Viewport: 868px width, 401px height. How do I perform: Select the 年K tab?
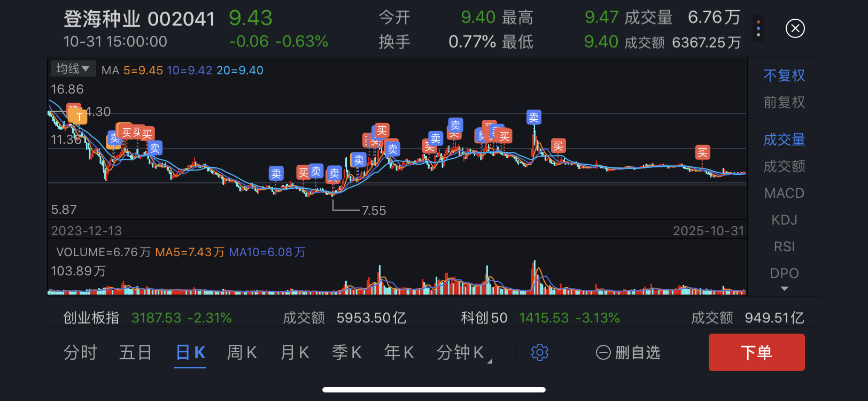coord(399,352)
